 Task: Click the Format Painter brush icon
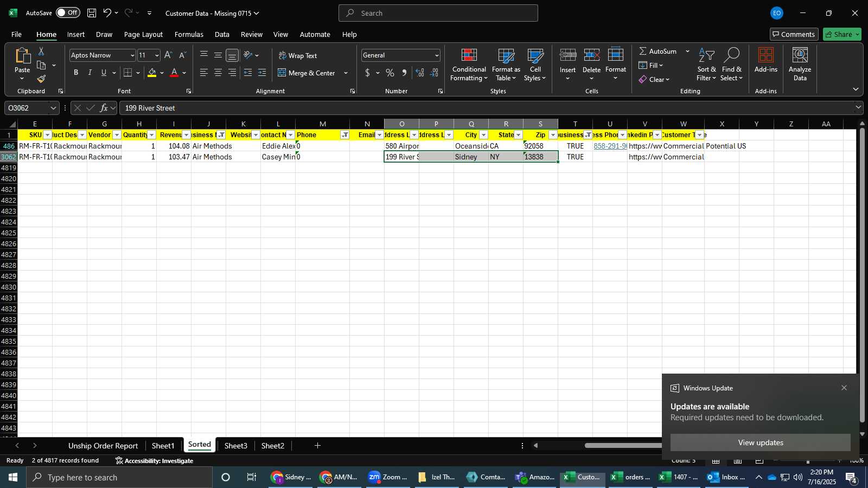click(x=41, y=79)
